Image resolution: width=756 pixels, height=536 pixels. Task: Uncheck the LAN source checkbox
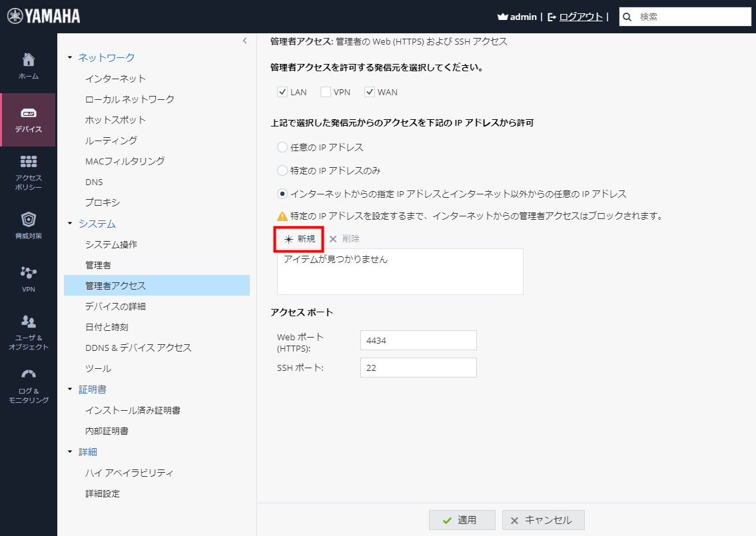(x=282, y=92)
